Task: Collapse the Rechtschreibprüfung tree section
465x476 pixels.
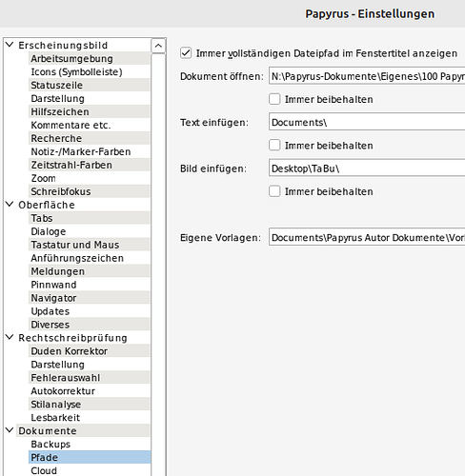Action: click(10, 337)
